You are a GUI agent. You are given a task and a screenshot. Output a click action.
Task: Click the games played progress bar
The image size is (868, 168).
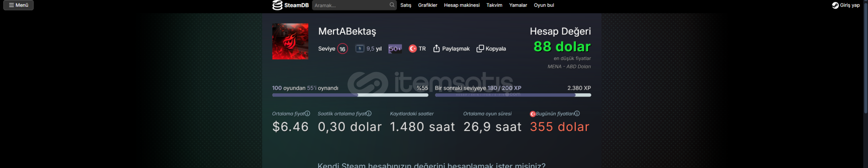tap(350, 95)
